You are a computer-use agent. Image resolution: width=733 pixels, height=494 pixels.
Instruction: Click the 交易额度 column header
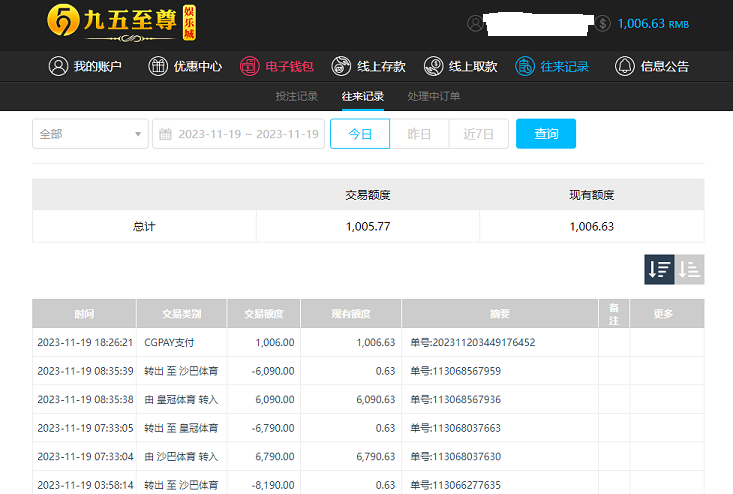264,314
